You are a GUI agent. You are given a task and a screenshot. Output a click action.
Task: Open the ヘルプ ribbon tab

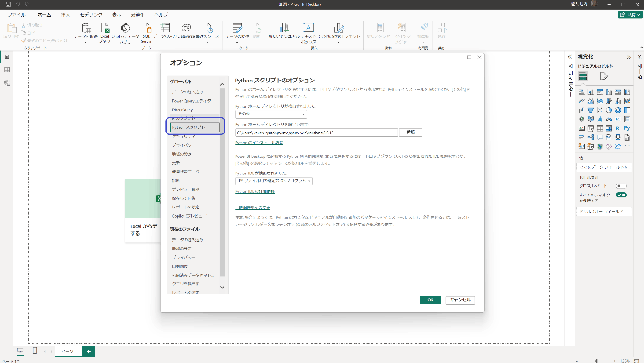161,15
